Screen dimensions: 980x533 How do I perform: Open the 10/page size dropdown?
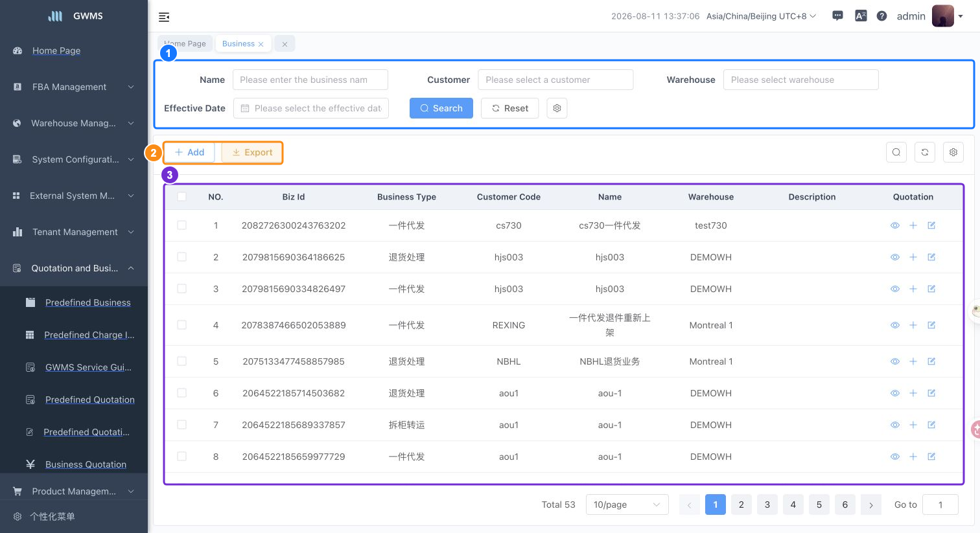pyautogui.click(x=627, y=505)
